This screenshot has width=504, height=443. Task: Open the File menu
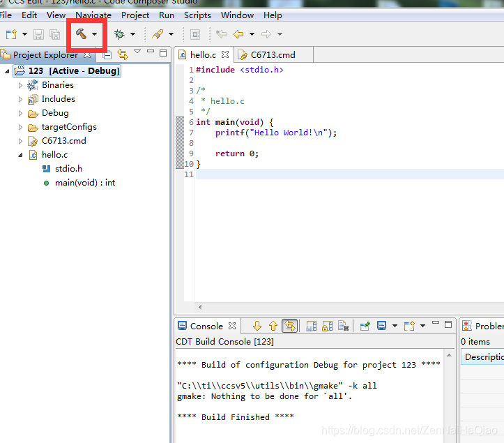click(x=6, y=15)
